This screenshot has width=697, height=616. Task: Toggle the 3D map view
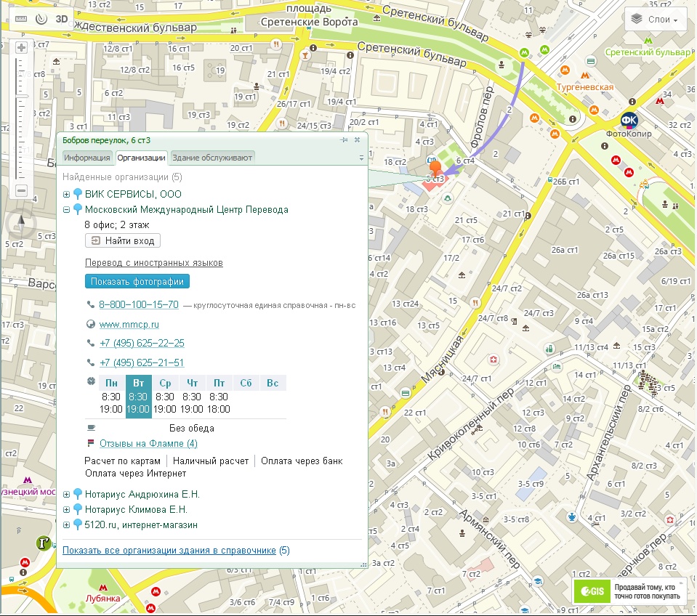tap(61, 19)
